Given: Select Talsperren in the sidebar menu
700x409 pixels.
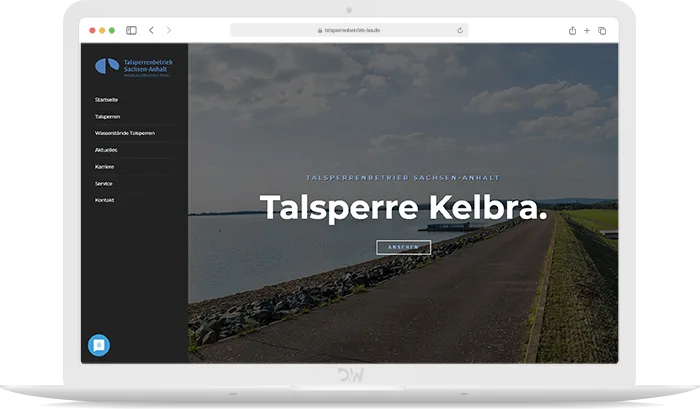Looking at the screenshot, I should coord(107,117).
